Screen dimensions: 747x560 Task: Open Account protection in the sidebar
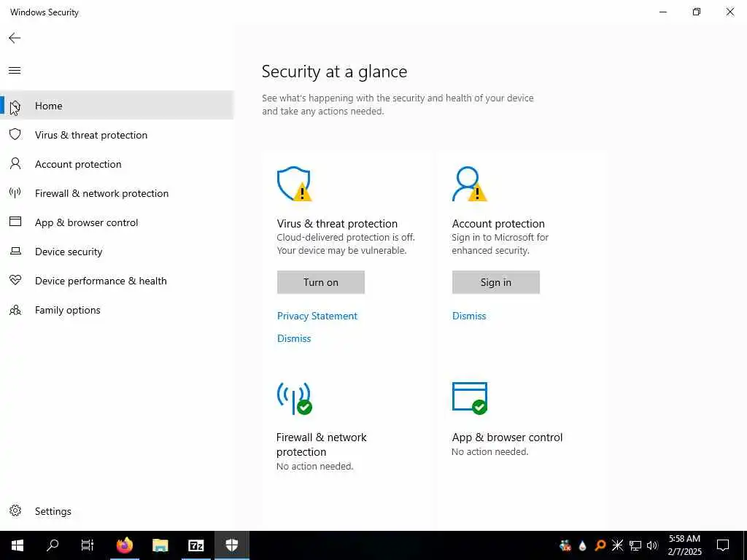tap(117, 164)
